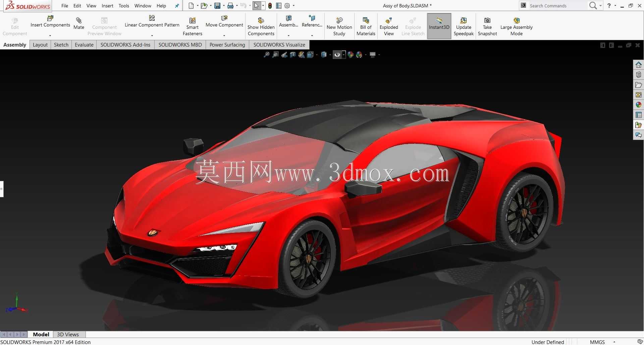This screenshot has height=345, width=644.
Task: Open File Explorer folder icon in task pane
Action: tap(639, 85)
